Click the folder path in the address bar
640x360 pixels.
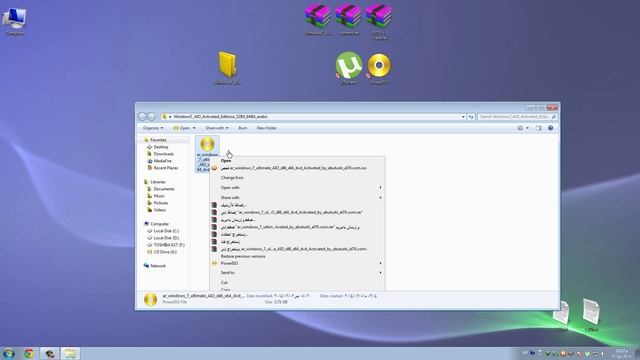pos(220,117)
